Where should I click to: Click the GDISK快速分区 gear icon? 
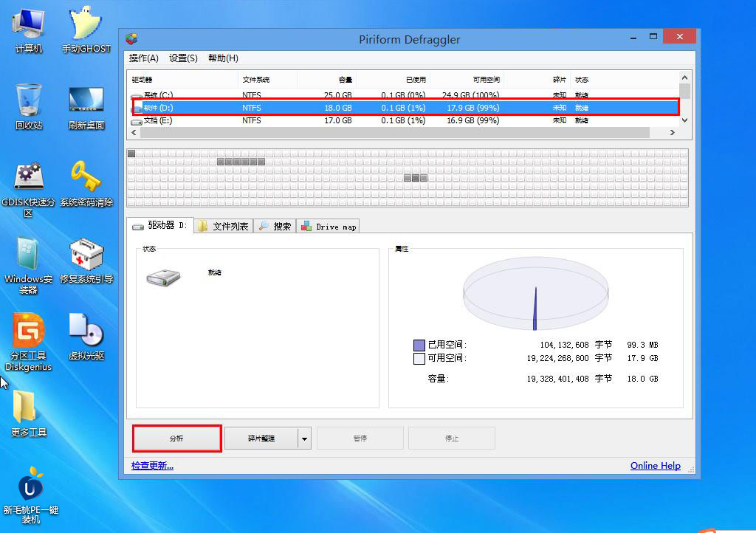[x=28, y=177]
